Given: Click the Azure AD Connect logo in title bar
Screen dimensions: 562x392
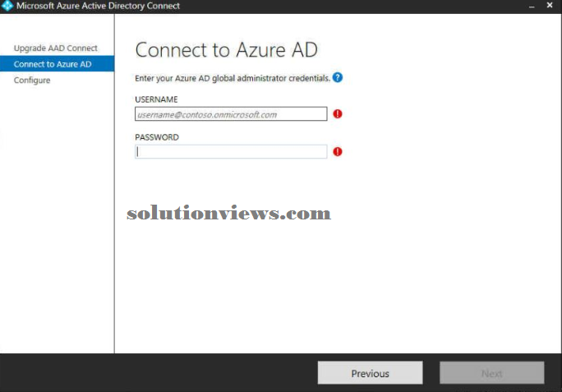Looking at the screenshot, I should click(7, 6).
